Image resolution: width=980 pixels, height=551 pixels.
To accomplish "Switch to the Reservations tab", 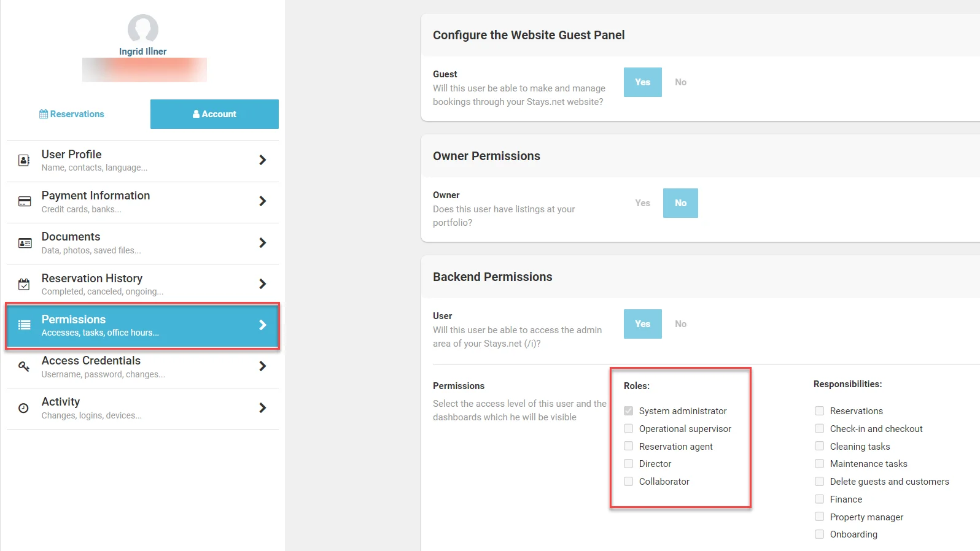I will pos(72,114).
